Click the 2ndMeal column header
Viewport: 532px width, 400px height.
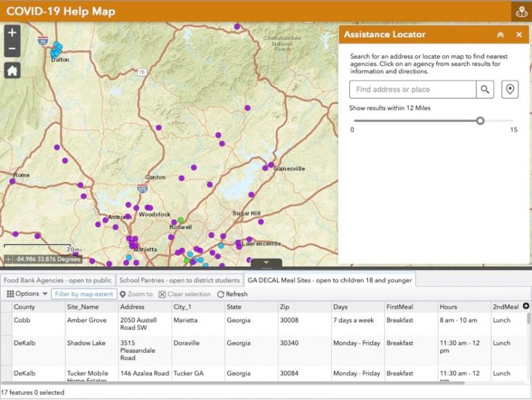point(506,307)
